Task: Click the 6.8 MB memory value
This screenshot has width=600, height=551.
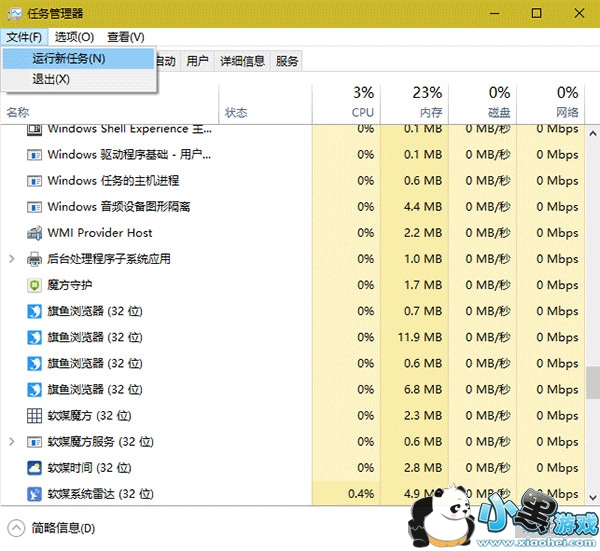Action: [x=423, y=390]
